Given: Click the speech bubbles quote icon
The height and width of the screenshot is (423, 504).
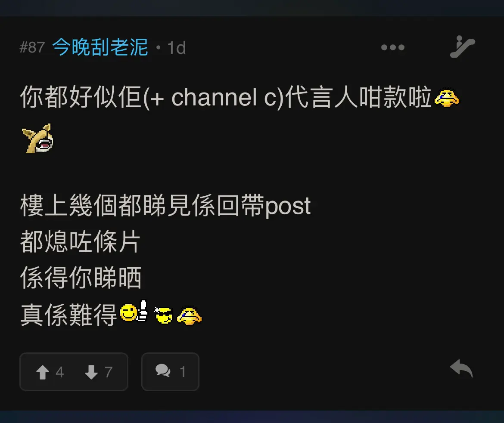Looking at the screenshot, I should pos(163,371).
